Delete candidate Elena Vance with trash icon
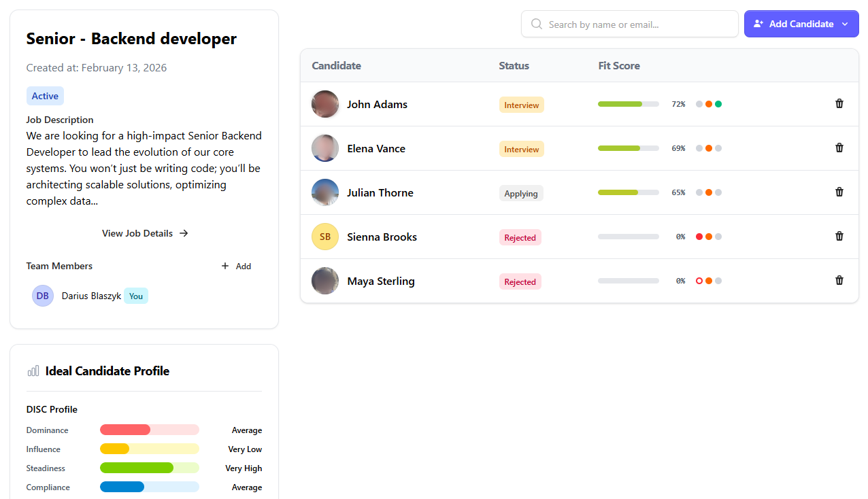Screen dimensions: 868x499 pos(839,148)
